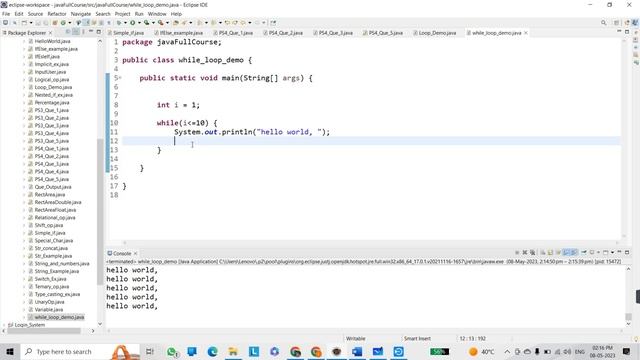Expand the Login_System project node
The height and width of the screenshot is (360, 640).
4,325
